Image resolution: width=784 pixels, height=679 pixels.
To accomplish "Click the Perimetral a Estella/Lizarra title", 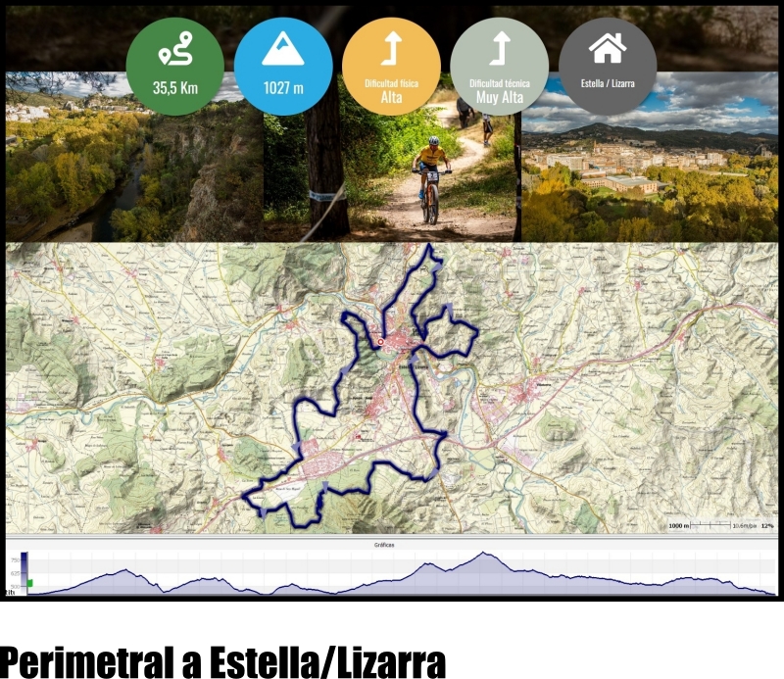I will coord(222,661).
